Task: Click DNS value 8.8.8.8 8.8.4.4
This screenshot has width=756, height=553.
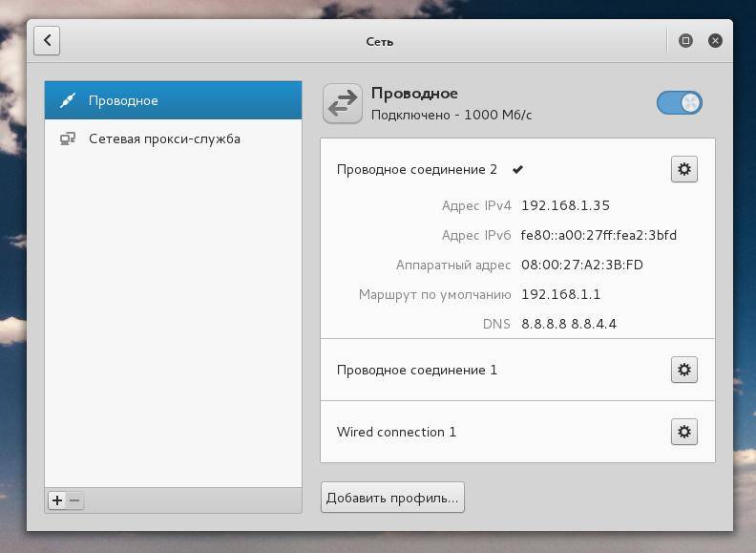Action: (569, 324)
